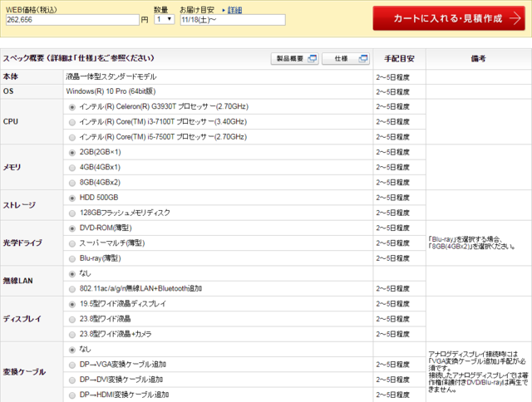Select DP→DVI変換ケーブル追加 option
Viewport: 532px width, 402px height.
pyautogui.click(x=72, y=380)
